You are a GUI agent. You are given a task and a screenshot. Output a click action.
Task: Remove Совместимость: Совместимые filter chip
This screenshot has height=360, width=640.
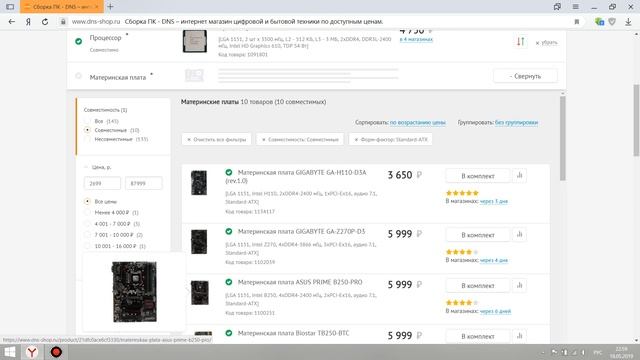300,140
